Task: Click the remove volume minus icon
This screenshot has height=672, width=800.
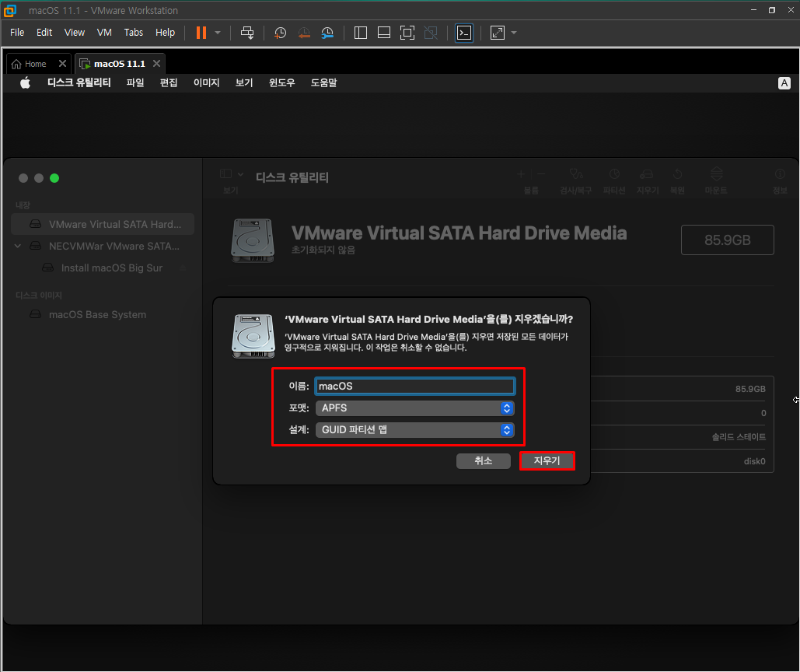Action: click(x=541, y=174)
